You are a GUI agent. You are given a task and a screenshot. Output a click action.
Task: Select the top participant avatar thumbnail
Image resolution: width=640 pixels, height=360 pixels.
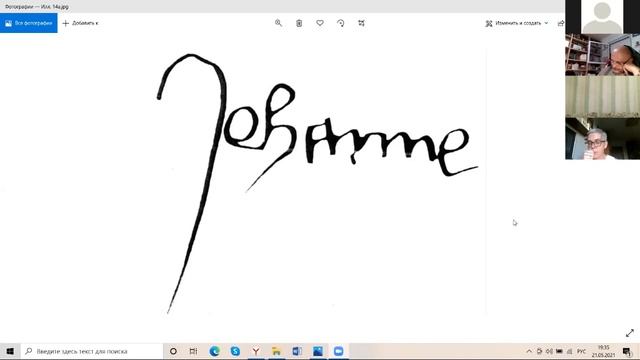tap(602, 17)
